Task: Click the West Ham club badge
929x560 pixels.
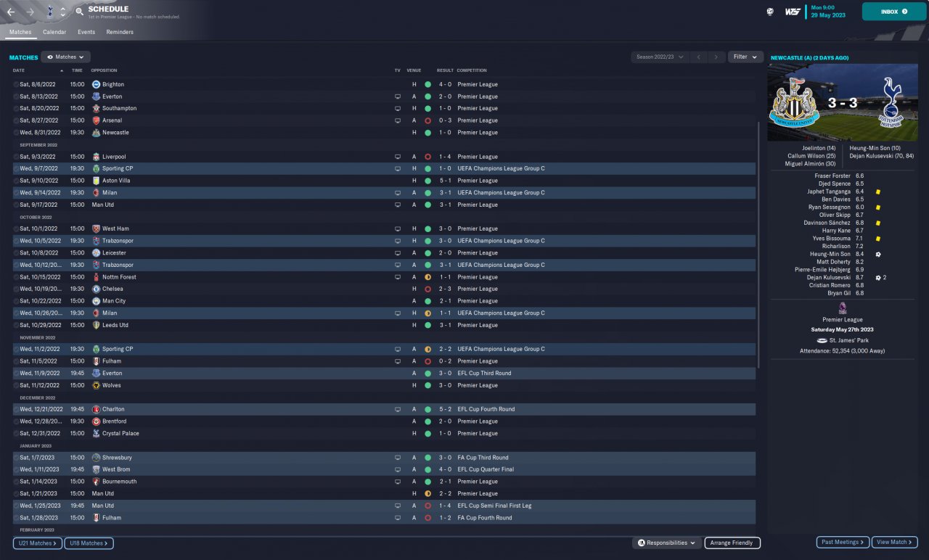Action: 96,228
